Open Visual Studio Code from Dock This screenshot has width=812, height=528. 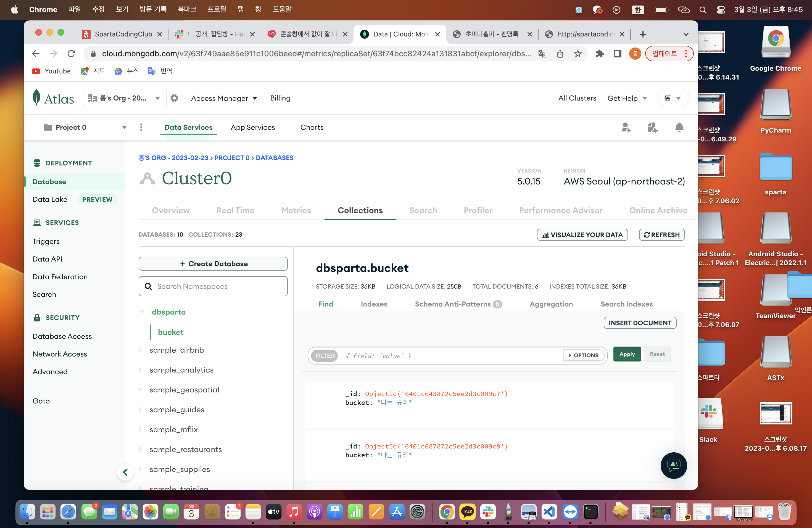pyautogui.click(x=549, y=512)
